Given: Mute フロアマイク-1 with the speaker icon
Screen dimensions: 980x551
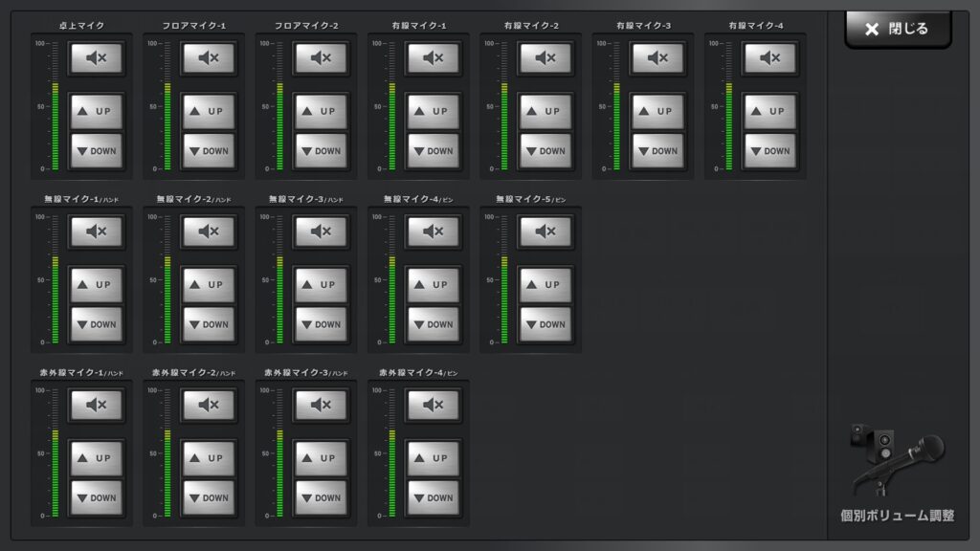Looking at the screenshot, I should point(209,58).
